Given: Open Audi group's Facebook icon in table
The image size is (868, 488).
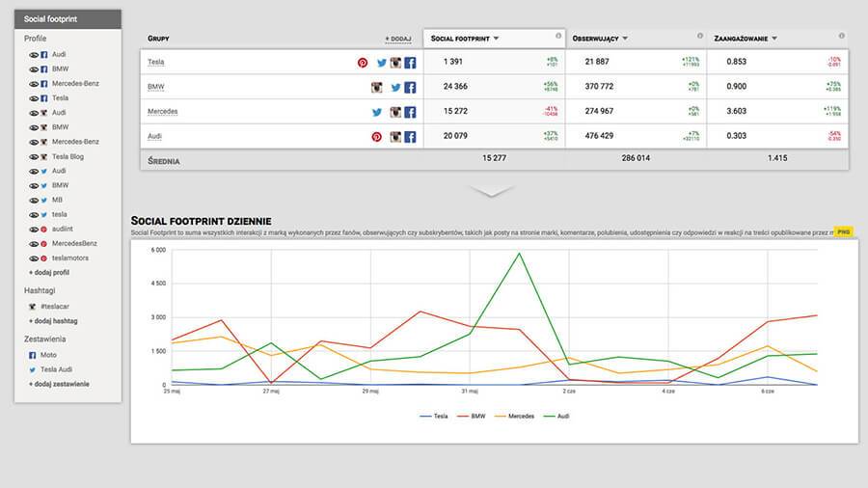Looking at the screenshot, I should pyautogui.click(x=410, y=137).
